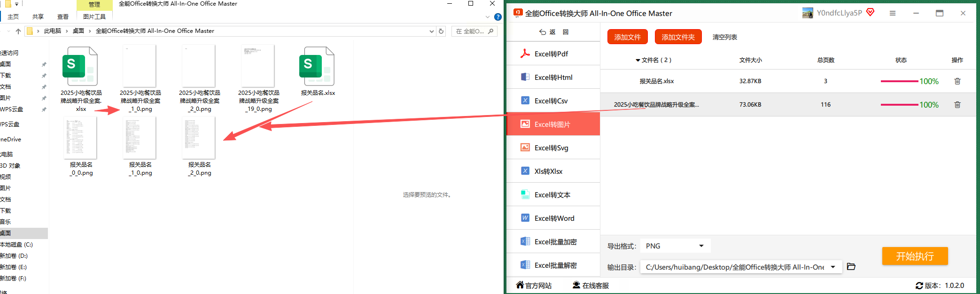
Task: Click the 2025小吃餐饮 progress bar
Action: click(x=899, y=105)
